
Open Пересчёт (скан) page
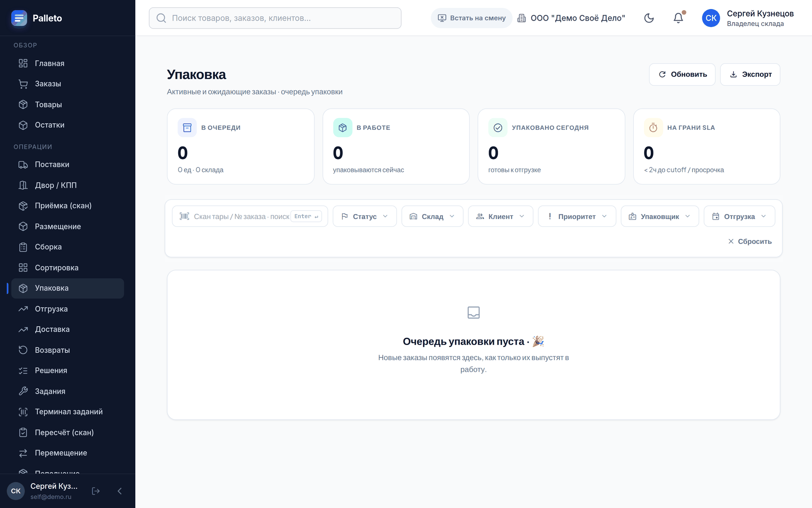tap(68, 432)
